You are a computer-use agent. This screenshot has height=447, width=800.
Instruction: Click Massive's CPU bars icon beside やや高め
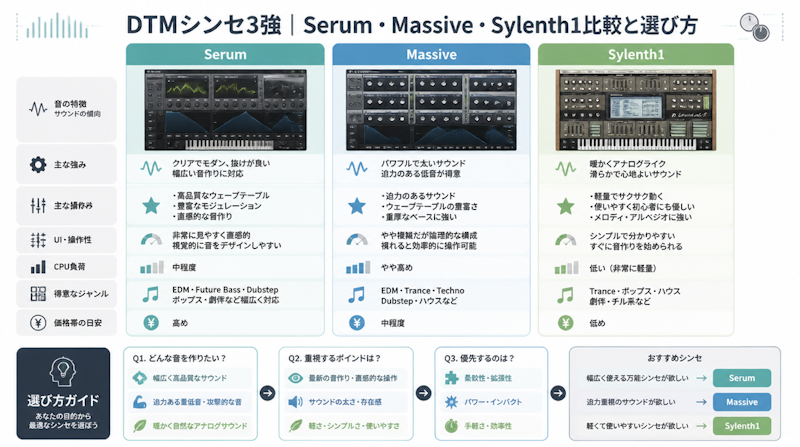[358, 267]
